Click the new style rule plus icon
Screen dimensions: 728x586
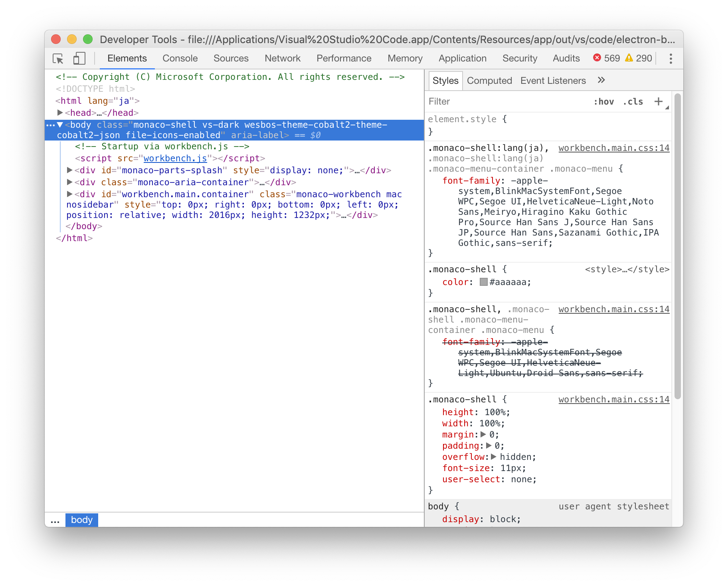[x=658, y=101]
